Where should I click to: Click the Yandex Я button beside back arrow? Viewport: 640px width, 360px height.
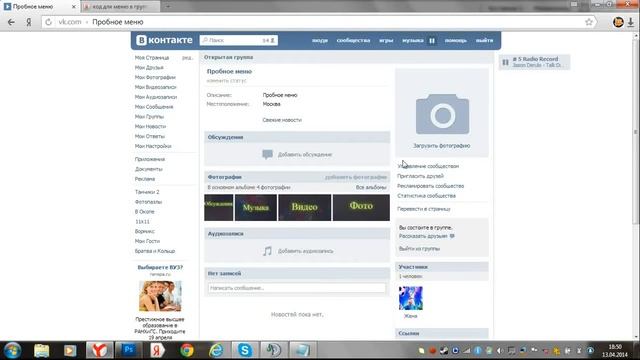click(x=29, y=22)
